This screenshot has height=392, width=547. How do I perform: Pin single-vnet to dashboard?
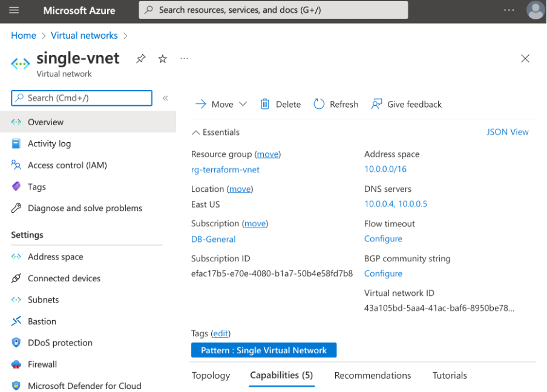tap(141, 59)
